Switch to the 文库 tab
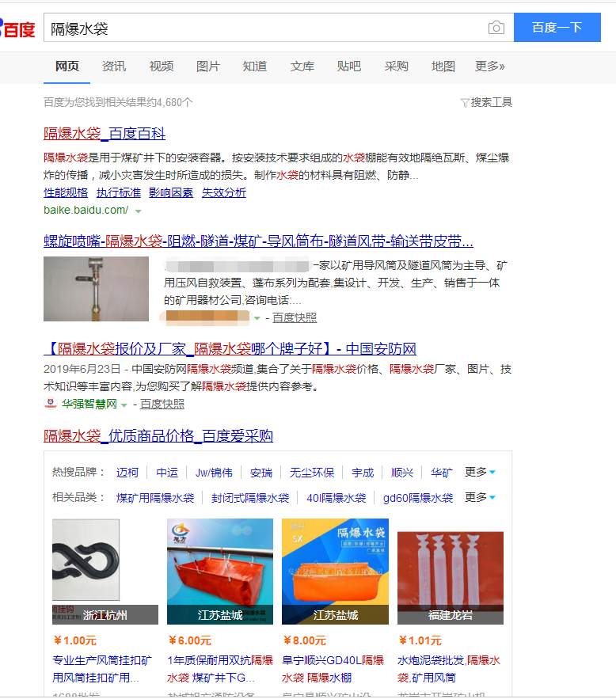This screenshot has width=616, height=699. [302, 66]
